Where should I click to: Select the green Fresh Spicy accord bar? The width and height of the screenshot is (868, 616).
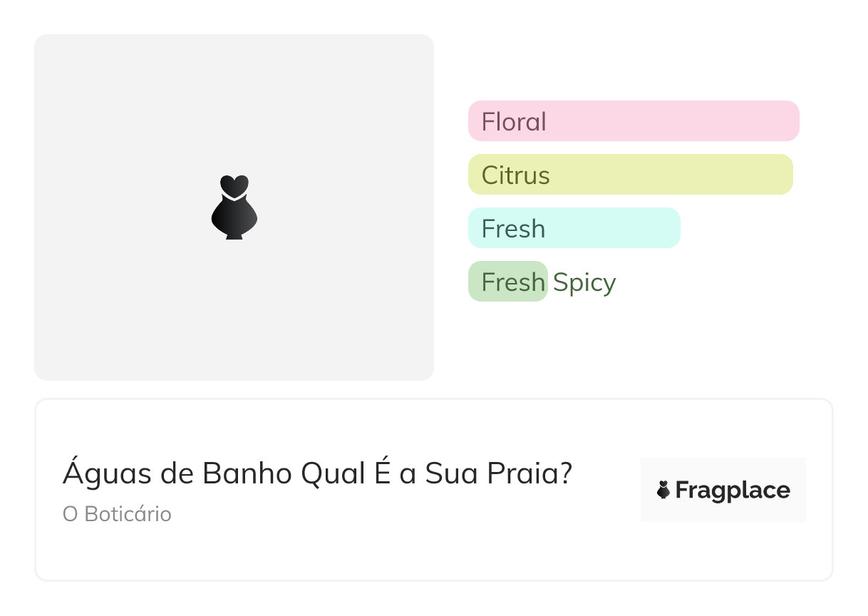(x=507, y=282)
